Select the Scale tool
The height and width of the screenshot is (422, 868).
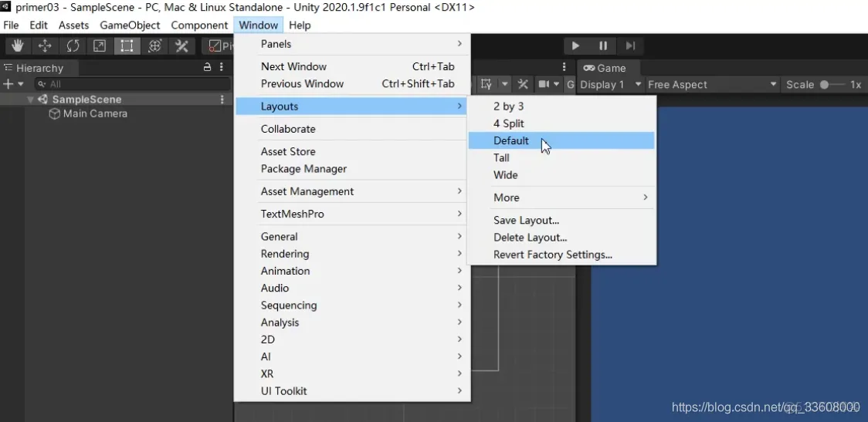point(100,46)
